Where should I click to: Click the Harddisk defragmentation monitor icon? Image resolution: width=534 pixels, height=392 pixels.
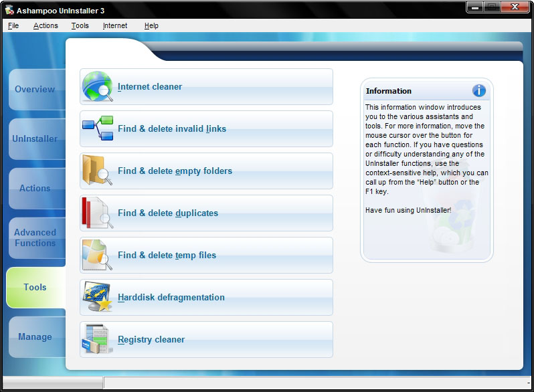(x=98, y=296)
